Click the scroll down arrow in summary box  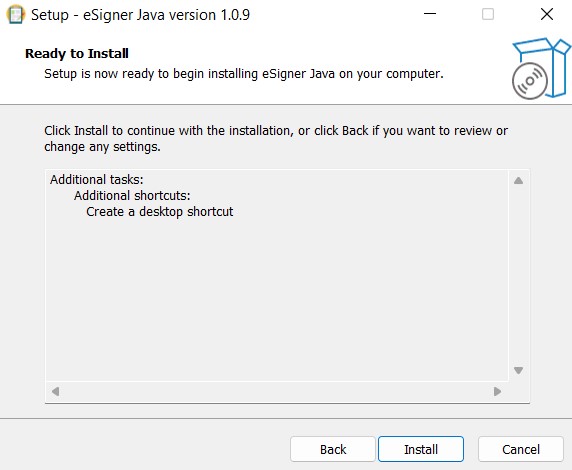pos(518,370)
